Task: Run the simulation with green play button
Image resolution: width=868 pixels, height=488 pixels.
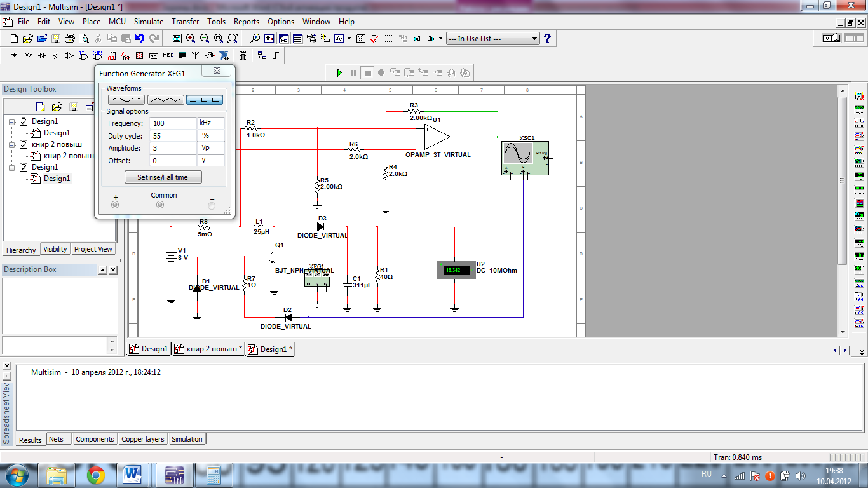Action: 339,72
